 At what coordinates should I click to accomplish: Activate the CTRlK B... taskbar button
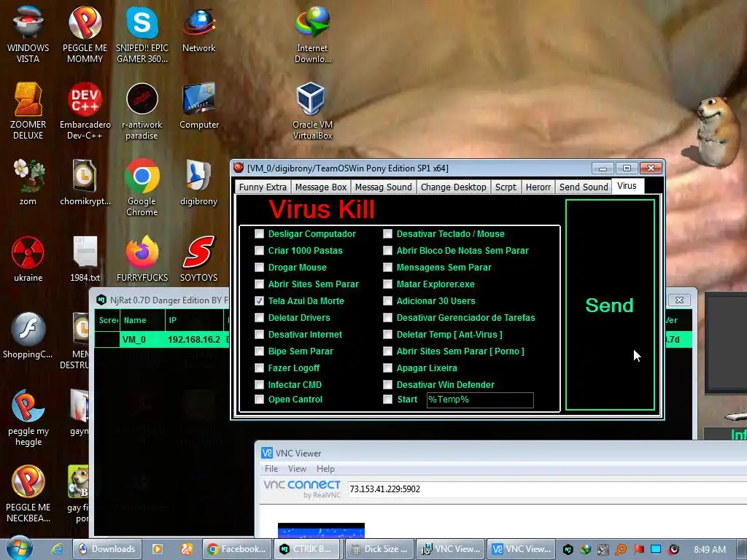coord(309,549)
